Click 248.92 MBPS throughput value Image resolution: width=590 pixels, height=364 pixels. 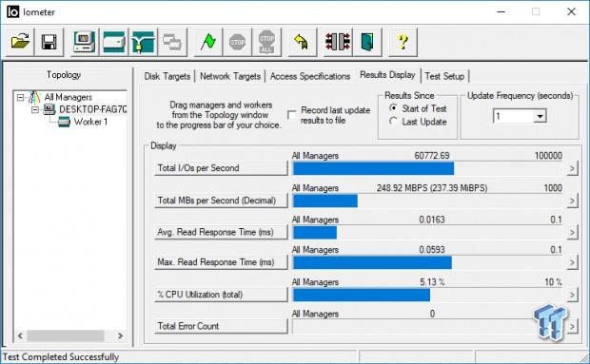click(432, 188)
